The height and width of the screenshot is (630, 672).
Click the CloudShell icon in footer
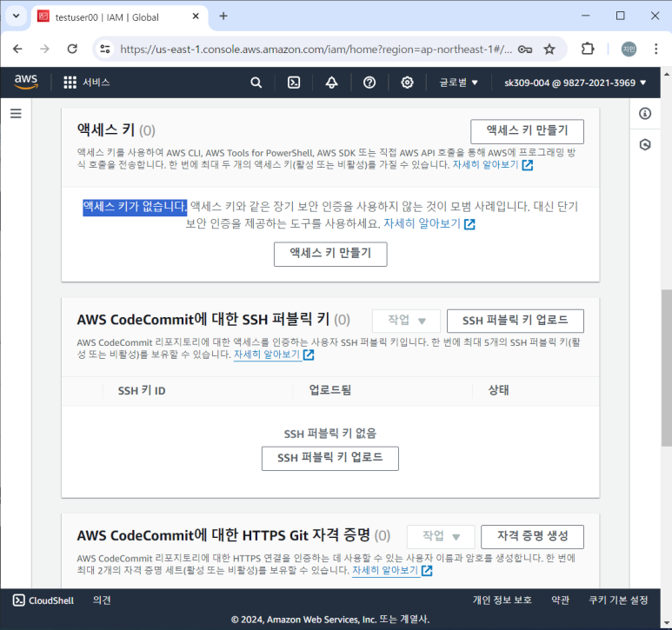click(x=18, y=600)
